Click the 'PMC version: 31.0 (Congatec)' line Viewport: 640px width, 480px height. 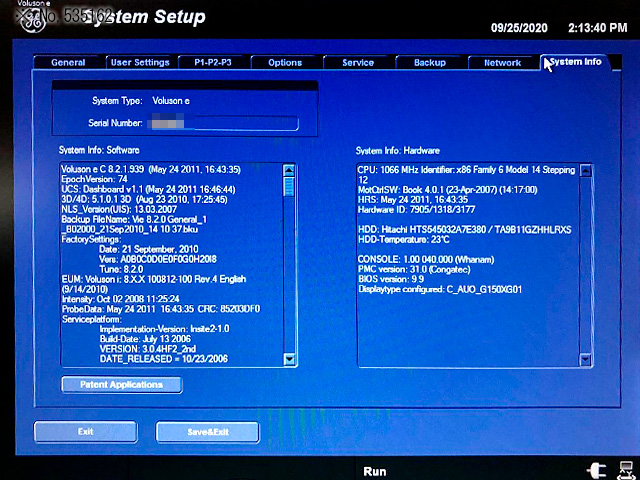point(414,269)
